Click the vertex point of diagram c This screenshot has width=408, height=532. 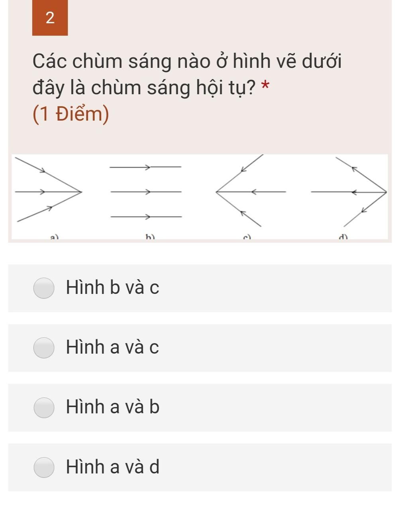coord(216,192)
